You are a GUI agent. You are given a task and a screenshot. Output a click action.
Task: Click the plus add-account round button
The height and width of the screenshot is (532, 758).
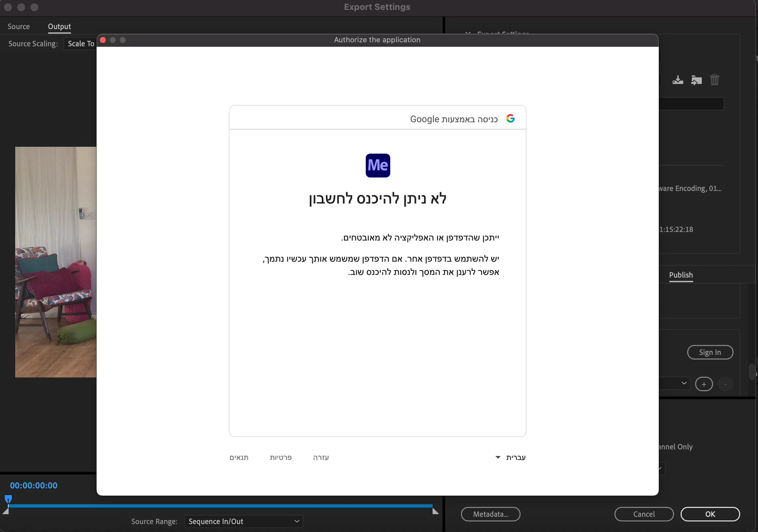pos(704,384)
